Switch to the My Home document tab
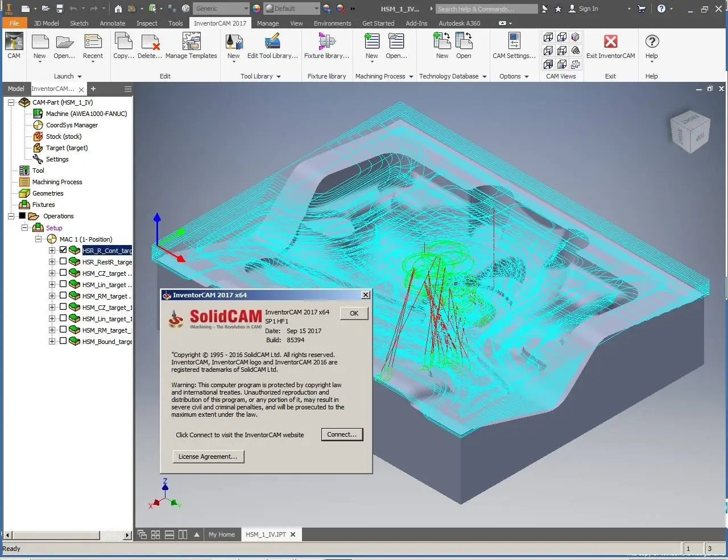The width and height of the screenshot is (728, 560). point(221,534)
